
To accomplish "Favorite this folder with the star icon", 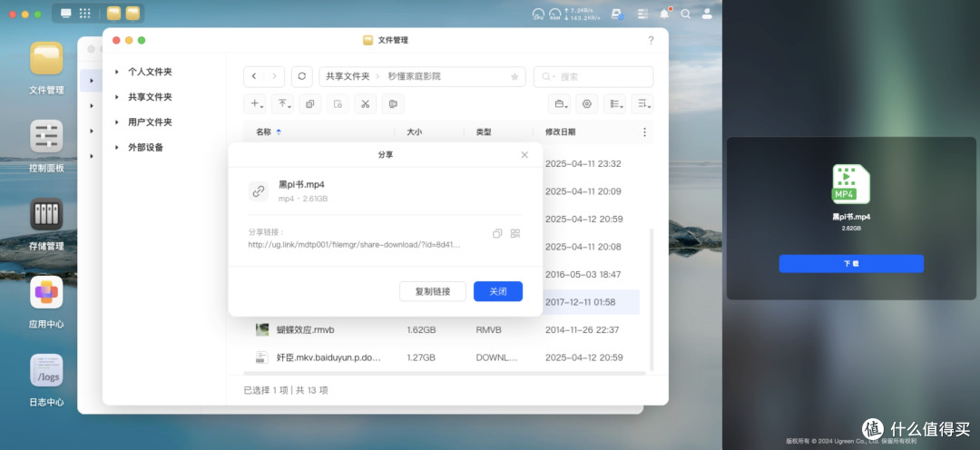I will click(514, 76).
